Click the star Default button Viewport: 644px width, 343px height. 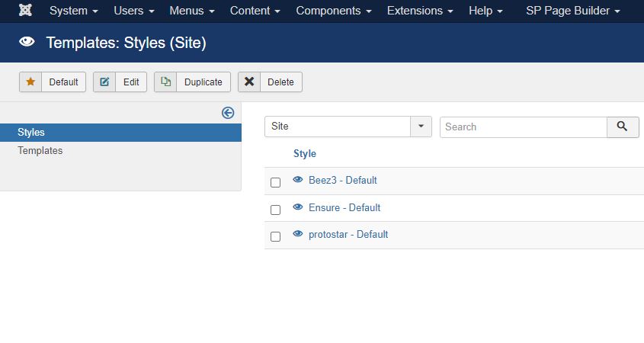click(x=53, y=82)
